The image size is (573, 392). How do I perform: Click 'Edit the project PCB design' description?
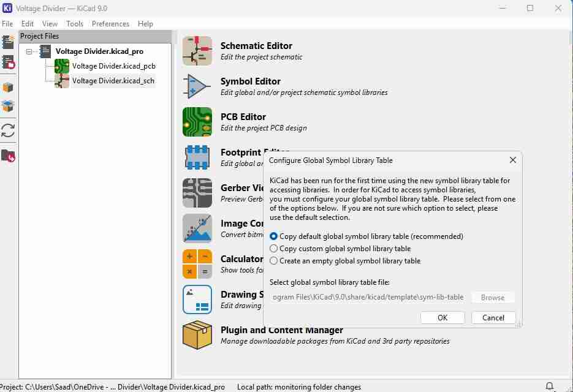[264, 128]
